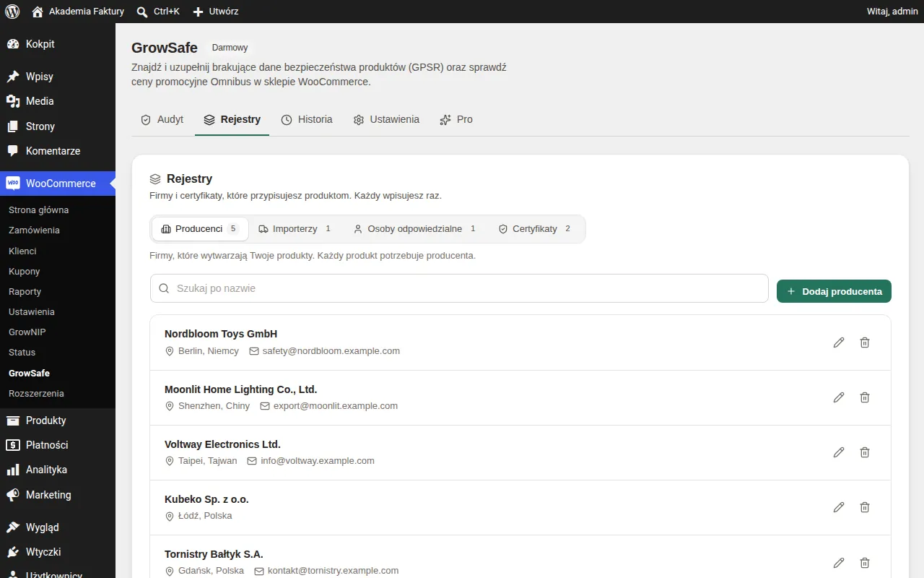Show the Certyfikaty registry list
Image resolution: width=924 pixels, height=578 pixels.
pyautogui.click(x=535, y=229)
